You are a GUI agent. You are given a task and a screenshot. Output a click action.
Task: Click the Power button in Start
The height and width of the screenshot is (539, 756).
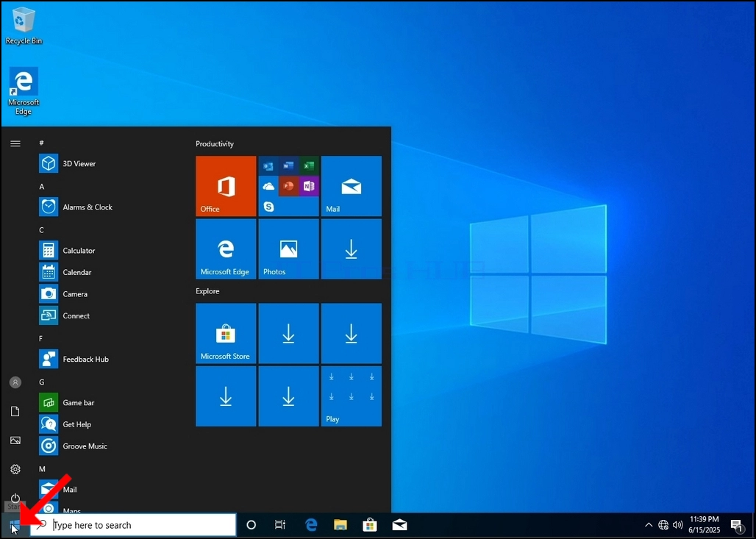coord(15,498)
